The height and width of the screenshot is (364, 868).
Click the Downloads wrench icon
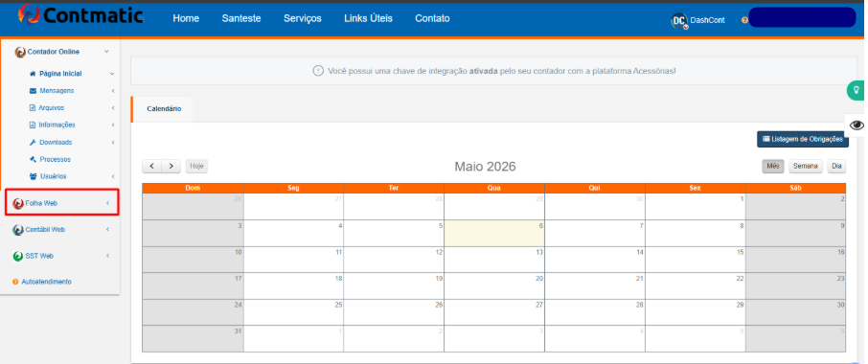tap(33, 142)
